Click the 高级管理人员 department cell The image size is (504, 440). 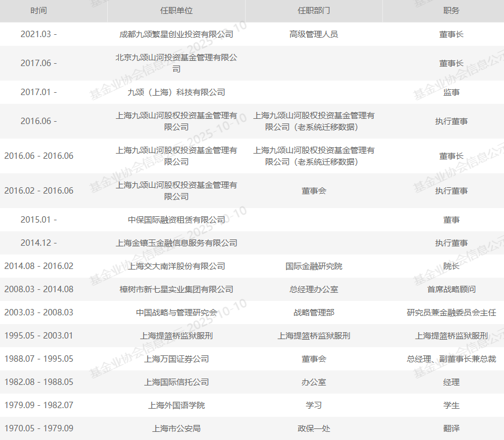[x=313, y=34]
